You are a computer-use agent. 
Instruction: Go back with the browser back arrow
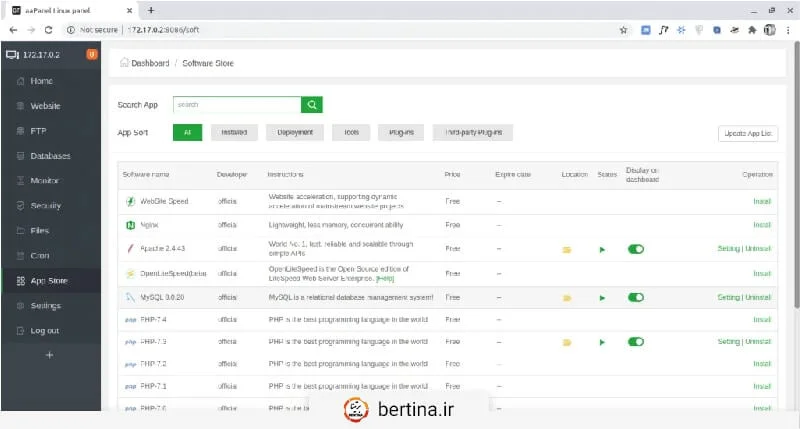coord(13,30)
